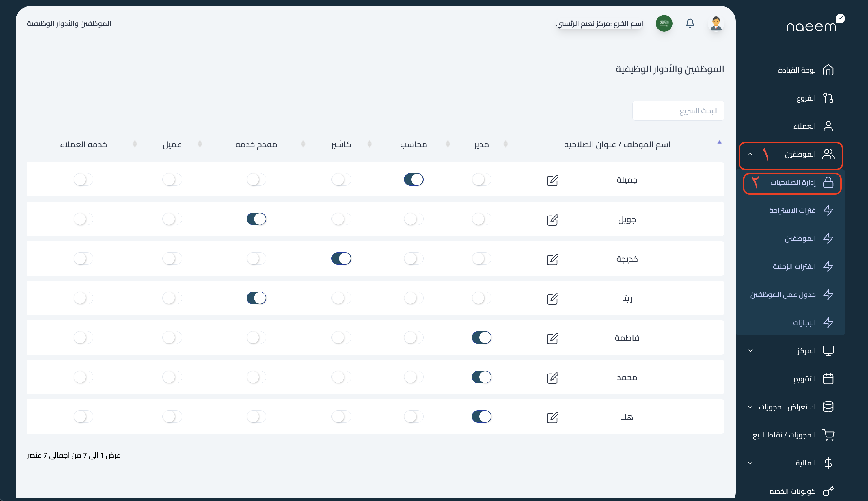Sort by كاشير column arrows
Viewport: 868px width, 501px height.
click(370, 144)
